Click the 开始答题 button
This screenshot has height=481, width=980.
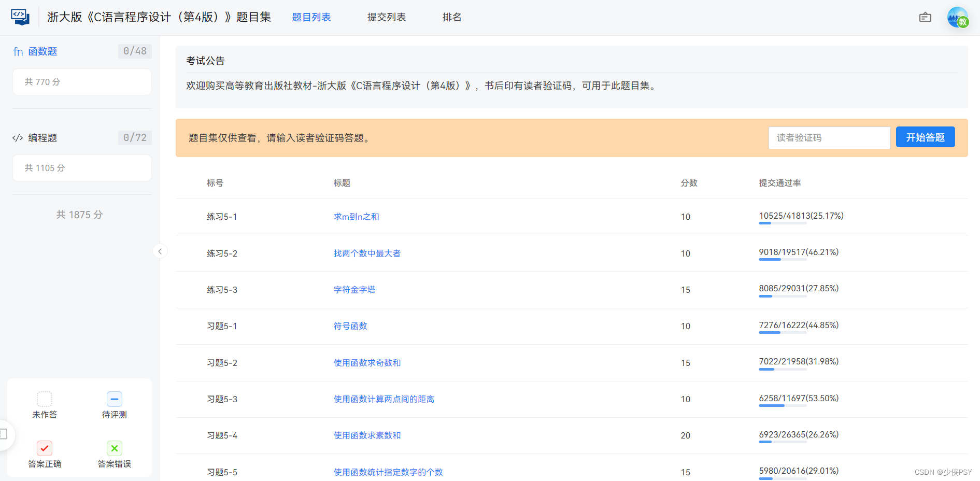(925, 137)
